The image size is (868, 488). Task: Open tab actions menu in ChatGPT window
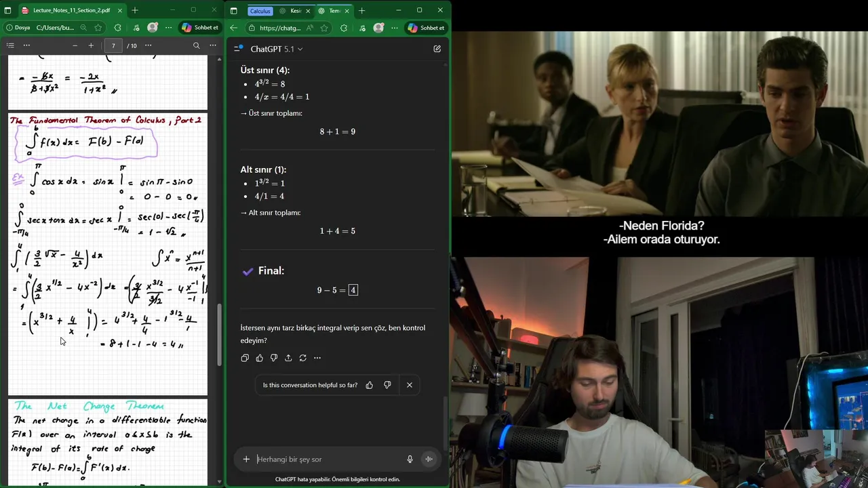[233, 11]
